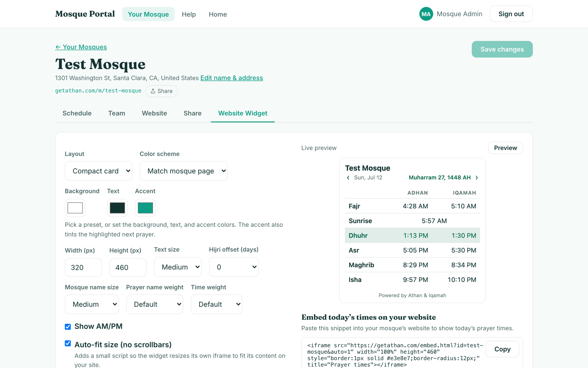Viewport: 588px width, 368px height.
Task: Open Edit name & address link
Action: (232, 78)
